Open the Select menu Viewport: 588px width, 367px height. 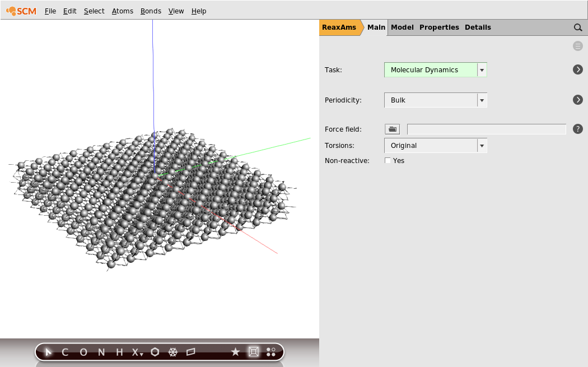94,11
